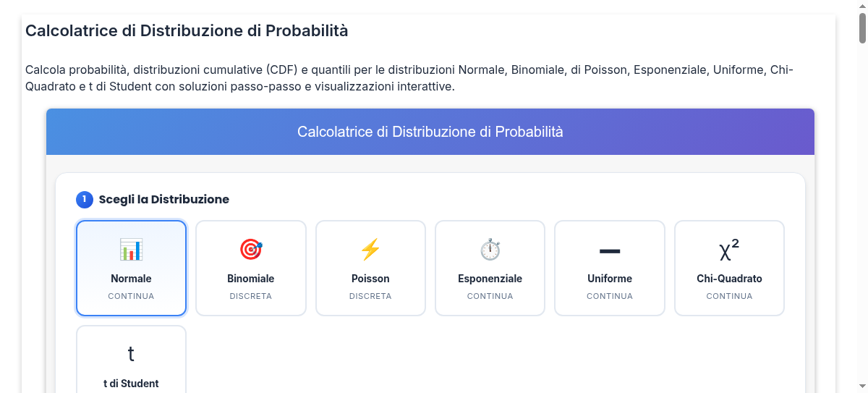Pick the Poisson distribution label
This screenshot has width=868, height=393.
pos(370,279)
